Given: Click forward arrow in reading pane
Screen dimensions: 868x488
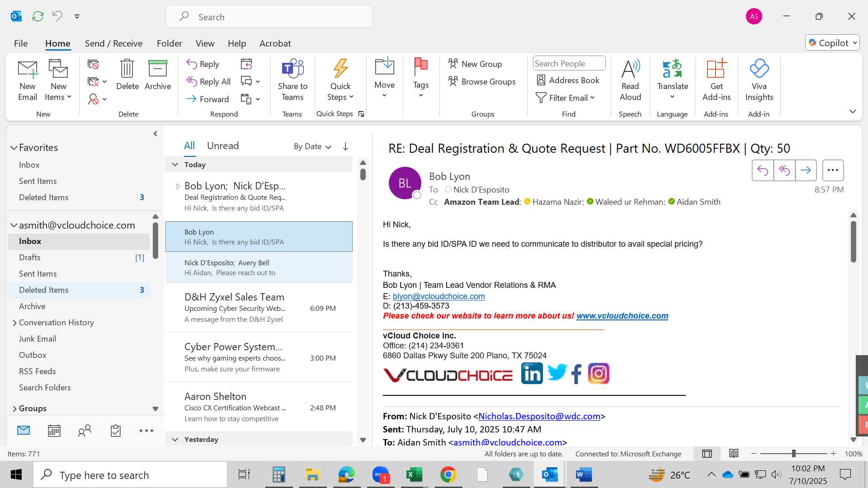Looking at the screenshot, I should [806, 170].
